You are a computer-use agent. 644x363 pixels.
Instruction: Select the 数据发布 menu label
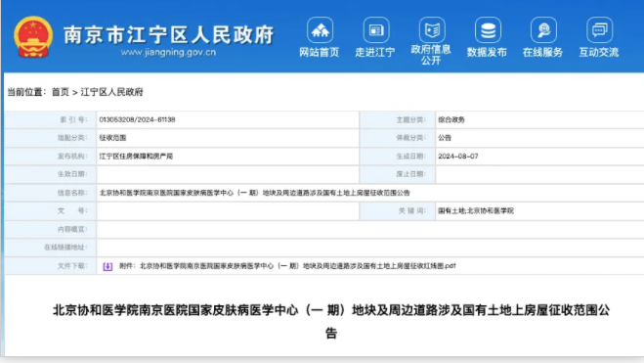[x=487, y=53]
